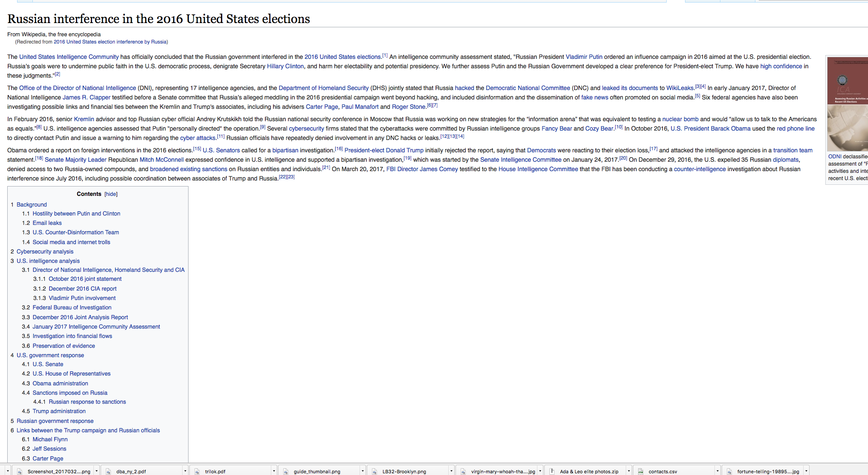This screenshot has height=475, width=868.
Task: Jump to Trump administration section
Action: (x=59, y=411)
